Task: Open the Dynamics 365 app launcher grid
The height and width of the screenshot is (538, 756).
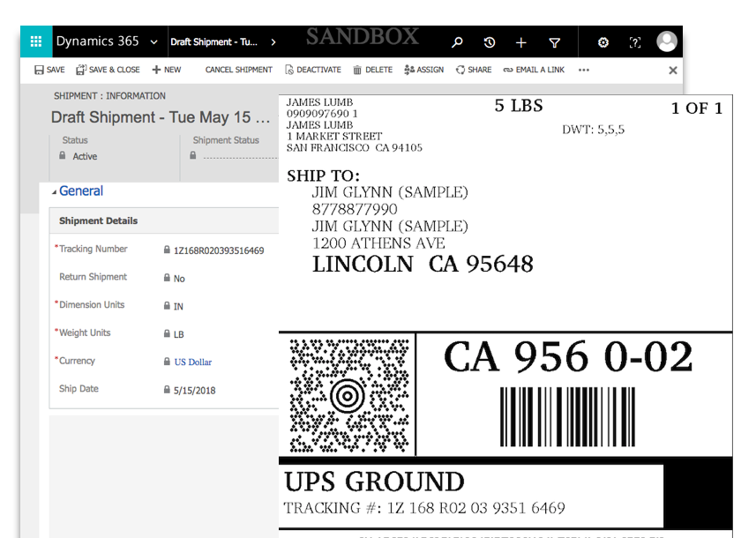Action: (36, 42)
